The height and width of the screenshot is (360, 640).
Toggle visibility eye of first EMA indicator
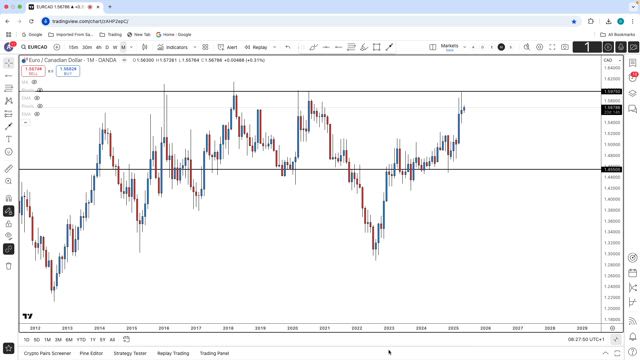[37, 98]
